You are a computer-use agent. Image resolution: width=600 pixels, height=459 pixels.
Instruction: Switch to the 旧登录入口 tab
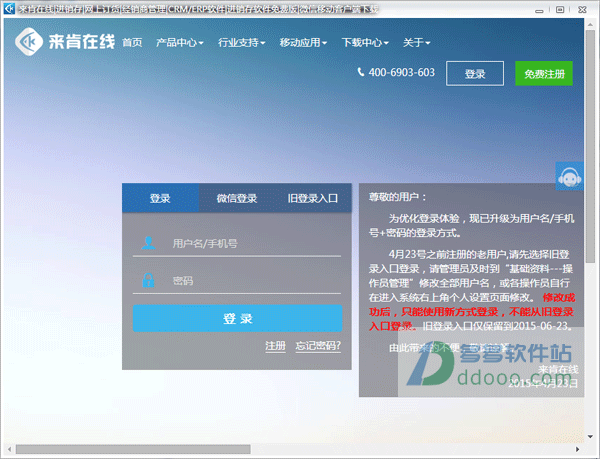point(313,198)
